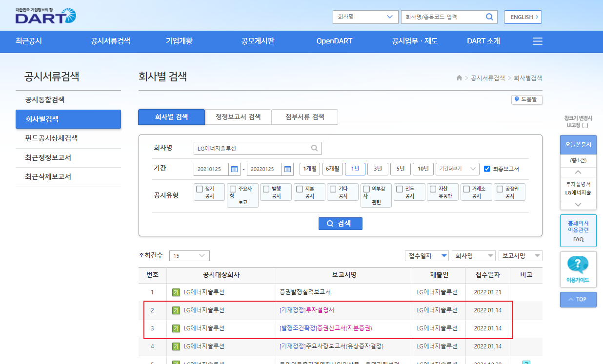Open the DART 소개 menu
The height and width of the screenshot is (364, 603).
483,41
